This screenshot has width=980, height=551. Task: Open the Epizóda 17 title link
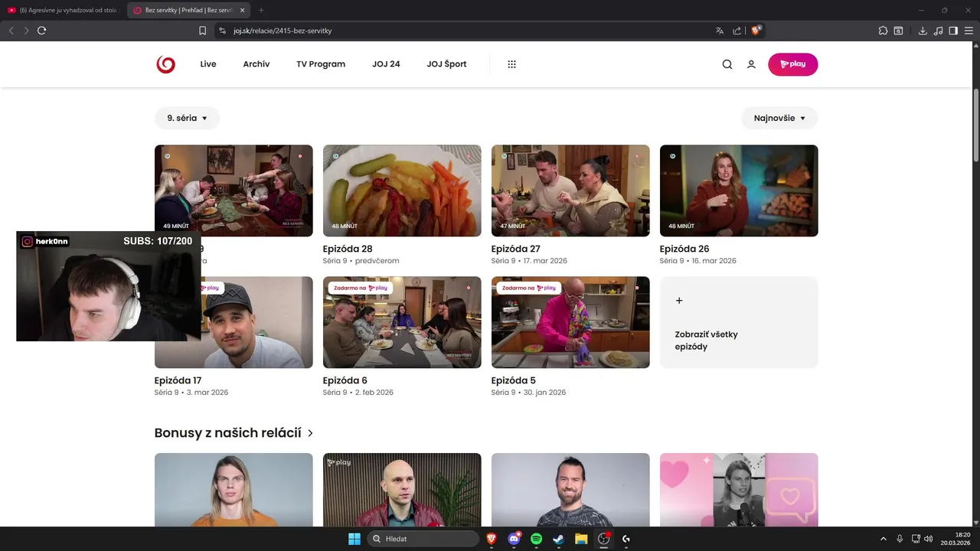click(178, 380)
